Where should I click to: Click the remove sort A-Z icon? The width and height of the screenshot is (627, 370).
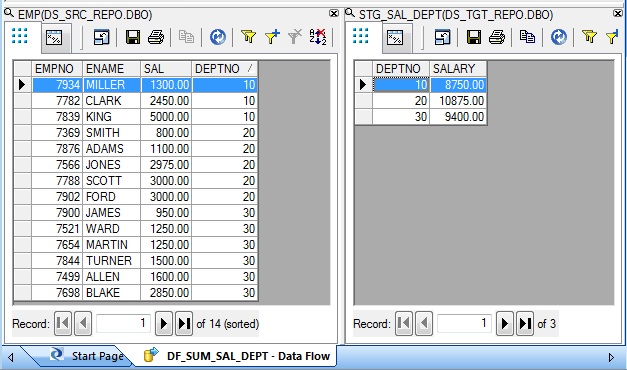point(318,37)
